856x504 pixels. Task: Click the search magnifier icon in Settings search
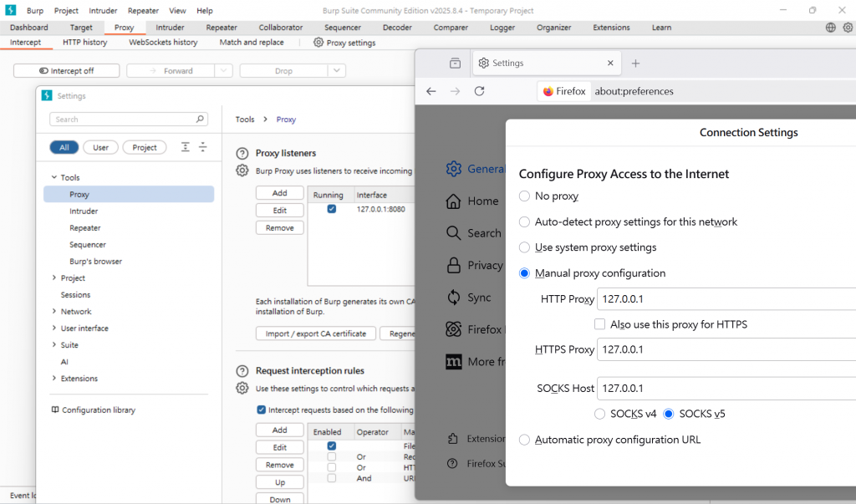click(x=200, y=119)
